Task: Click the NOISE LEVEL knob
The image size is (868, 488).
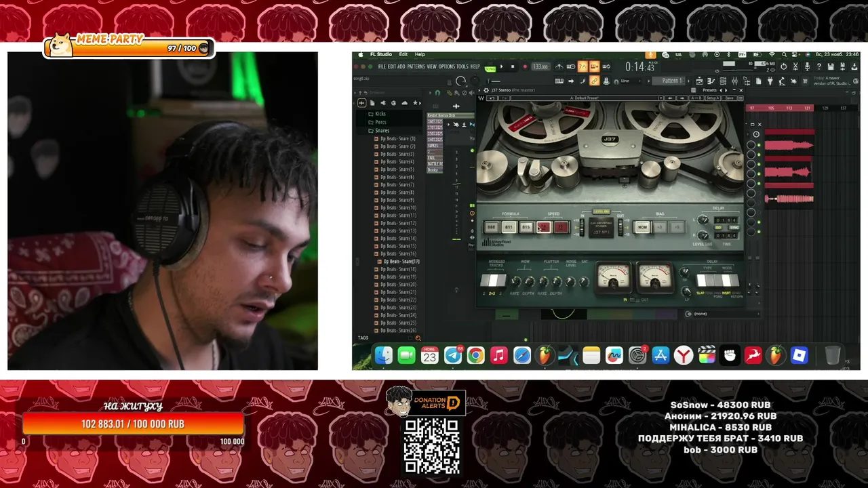Action: [x=570, y=281]
